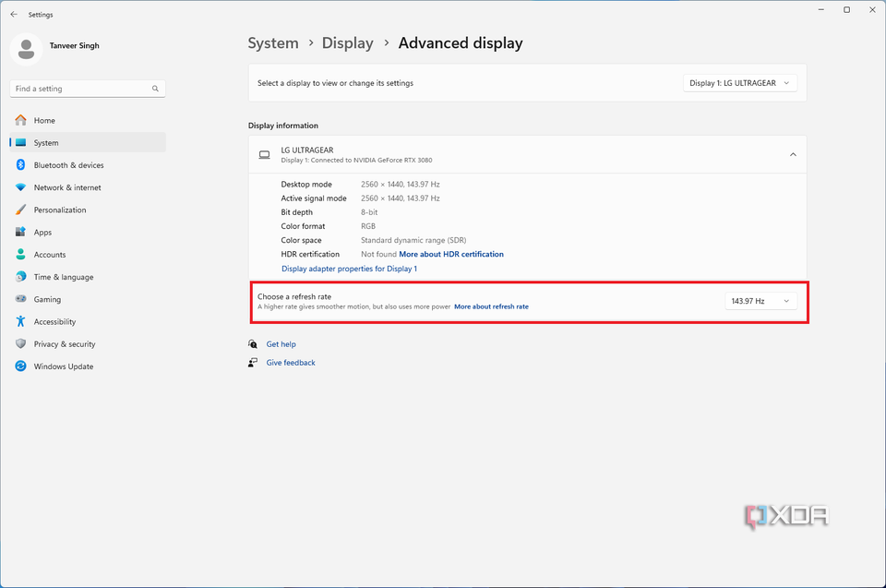Image resolution: width=886 pixels, height=588 pixels.
Task: Click the Find a setting search box
Action: (87, 89)
